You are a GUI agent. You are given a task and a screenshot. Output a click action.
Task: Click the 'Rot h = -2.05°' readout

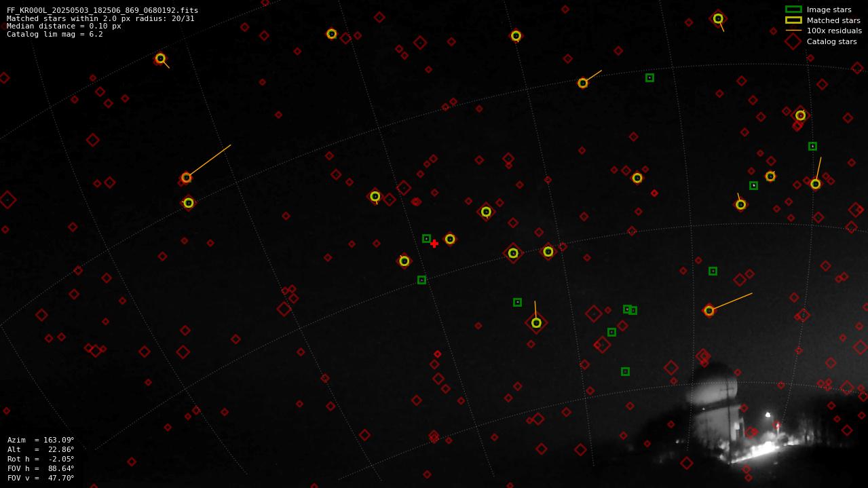pyautogui.click(x=41, y=459)
